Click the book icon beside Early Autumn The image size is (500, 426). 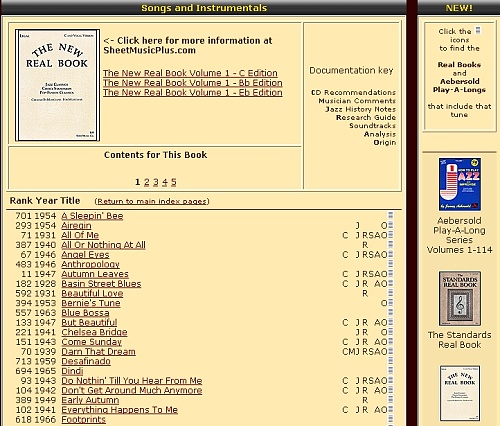point(391,400)
